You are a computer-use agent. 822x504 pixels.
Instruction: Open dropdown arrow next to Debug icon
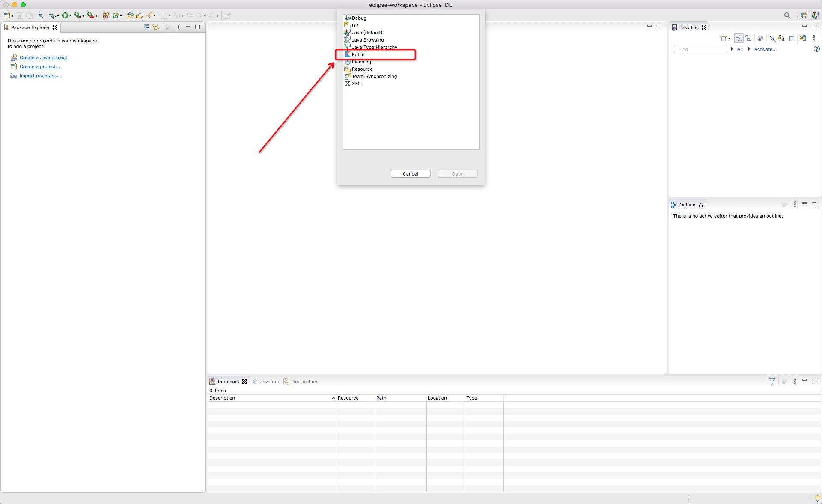(58, 16)
